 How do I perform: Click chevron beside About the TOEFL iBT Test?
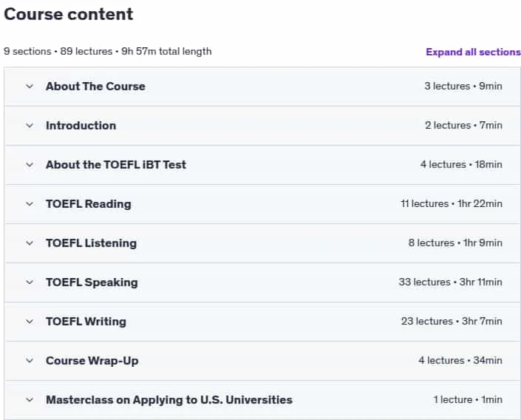click(x=30, y=165)
